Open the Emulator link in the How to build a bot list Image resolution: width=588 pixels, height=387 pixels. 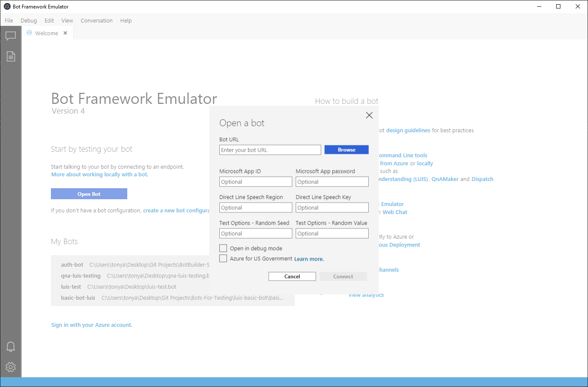pyautogui.click(x=392, y=204)
